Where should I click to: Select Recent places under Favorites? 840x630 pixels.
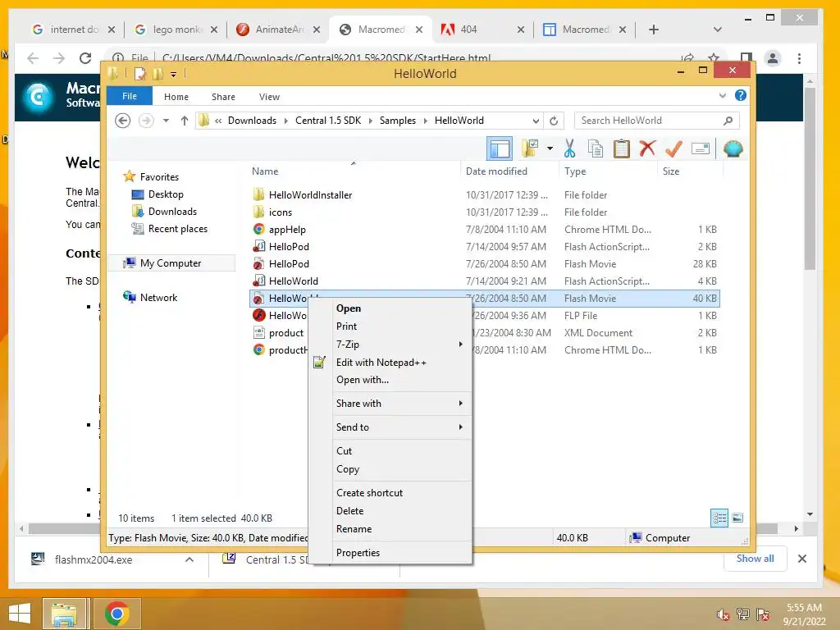tap(178, 229)
